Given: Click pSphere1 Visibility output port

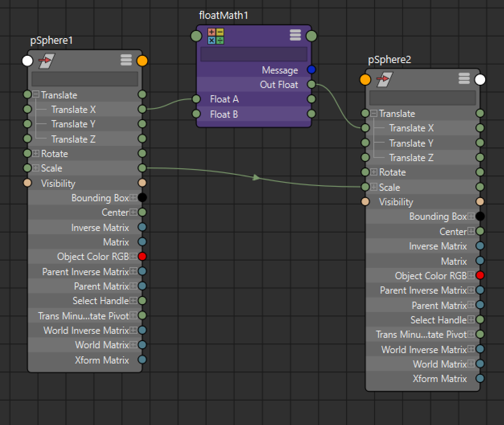Looking at the screenshot, I should click(142, 183).
